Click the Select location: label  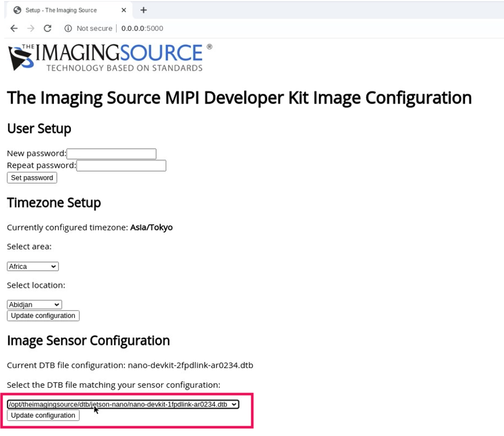tap(36, 285)
